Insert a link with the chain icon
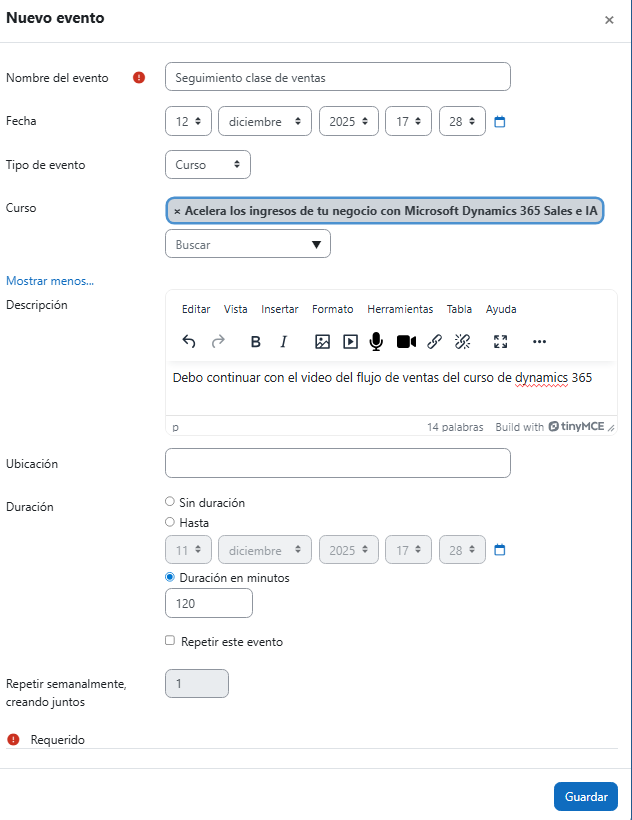Screen dimensions: 632x820 (434, 341)
